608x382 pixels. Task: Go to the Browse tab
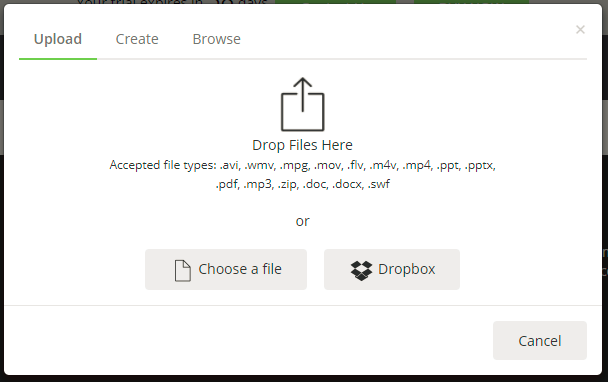(x=216, y=39)
